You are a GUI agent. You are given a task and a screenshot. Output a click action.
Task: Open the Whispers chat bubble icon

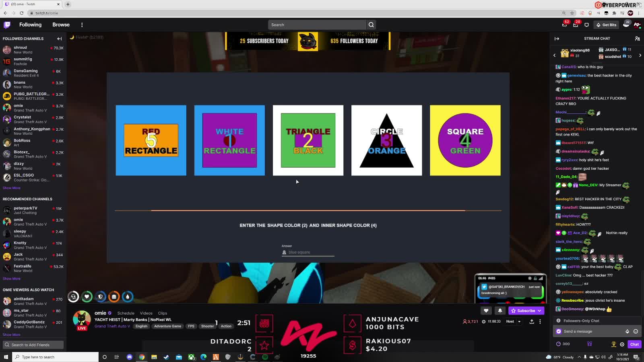[x=586, y=25]
